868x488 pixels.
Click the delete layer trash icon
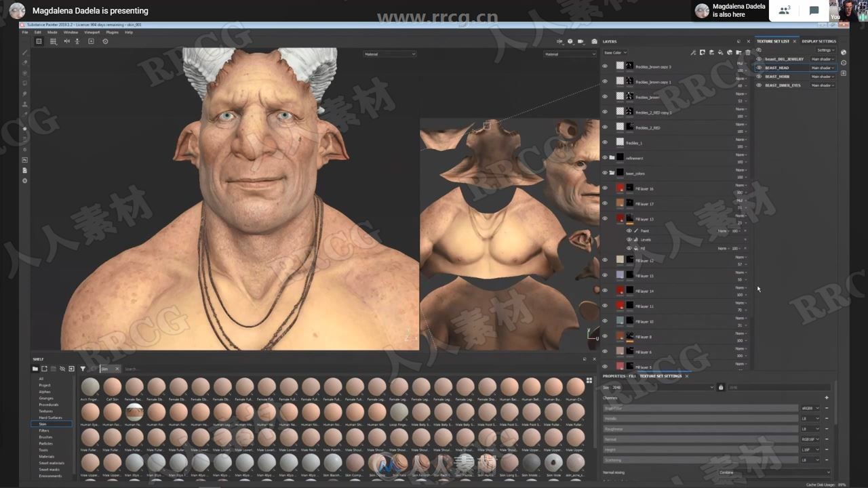pos(748,52)
